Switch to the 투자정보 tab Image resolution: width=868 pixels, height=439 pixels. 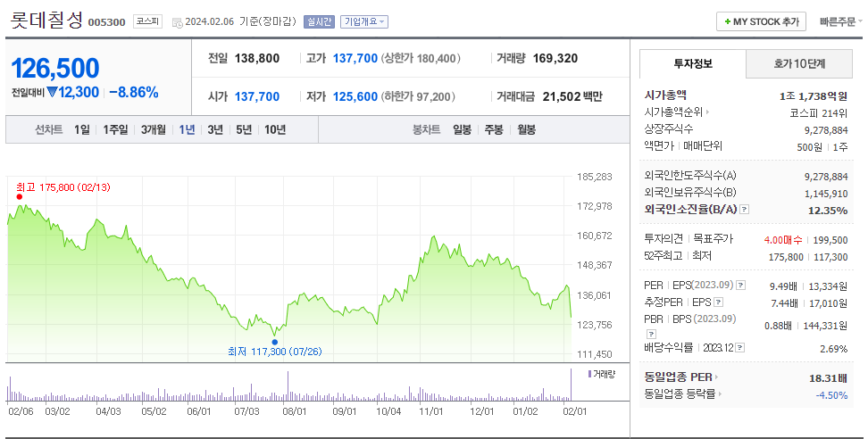click(692, 63)
